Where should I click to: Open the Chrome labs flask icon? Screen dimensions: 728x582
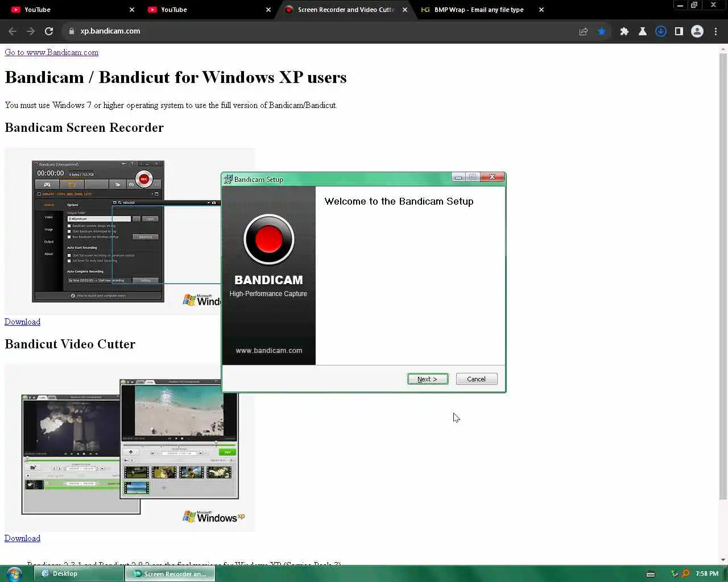(x=643, y=31)
